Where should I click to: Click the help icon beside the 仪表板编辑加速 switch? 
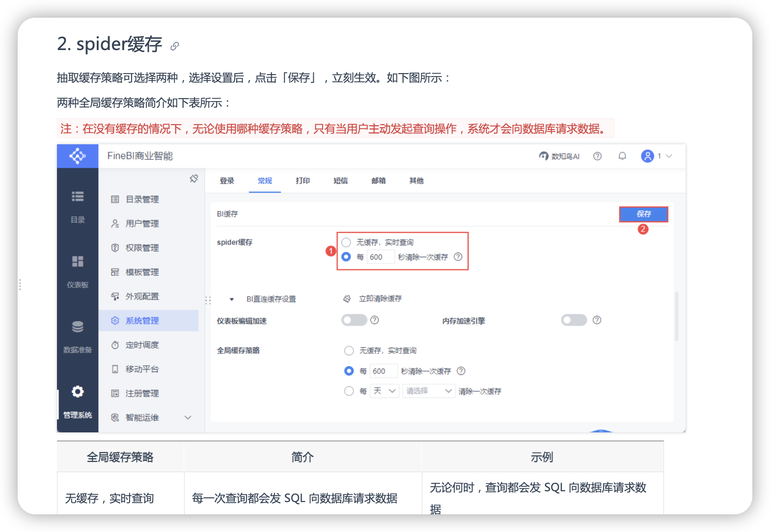tap(374, 320)
